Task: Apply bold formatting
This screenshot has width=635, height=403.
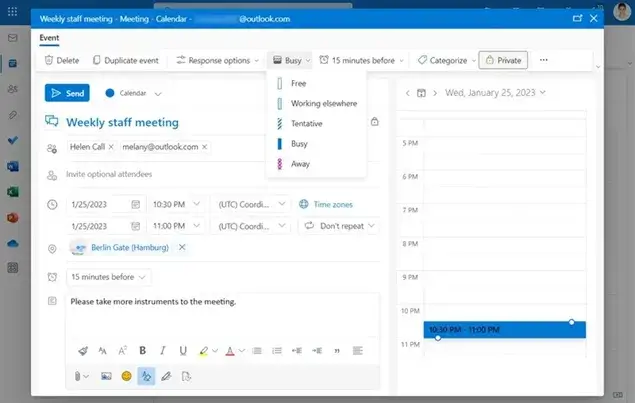Action: coord(143,351)
